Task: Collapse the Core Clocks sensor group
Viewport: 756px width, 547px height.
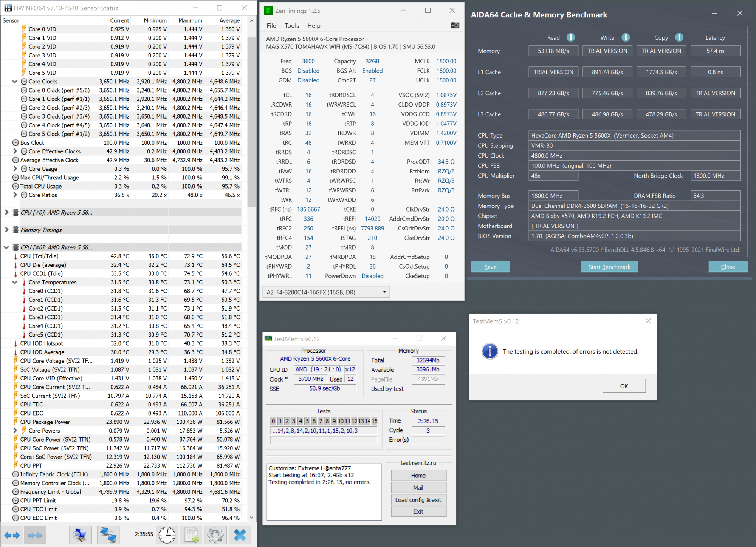Action: [15, 82]
